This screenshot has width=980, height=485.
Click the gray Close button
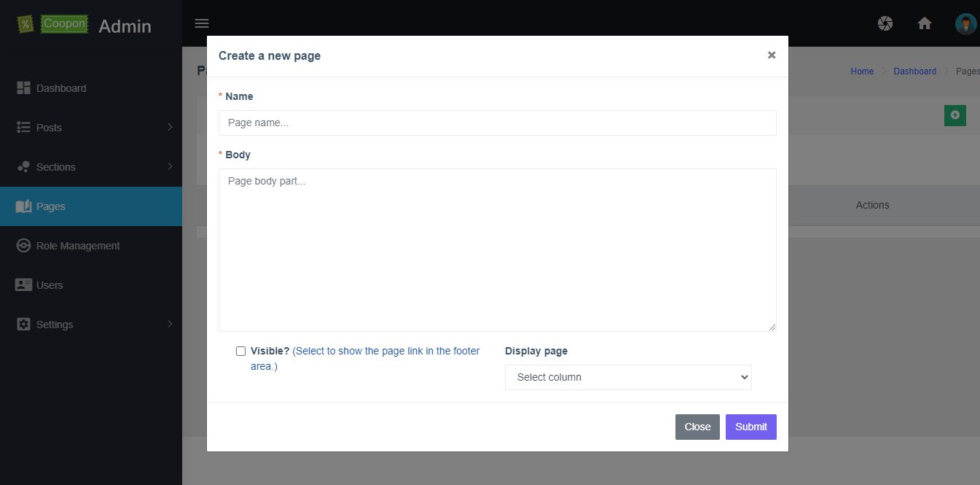(697, 427)
